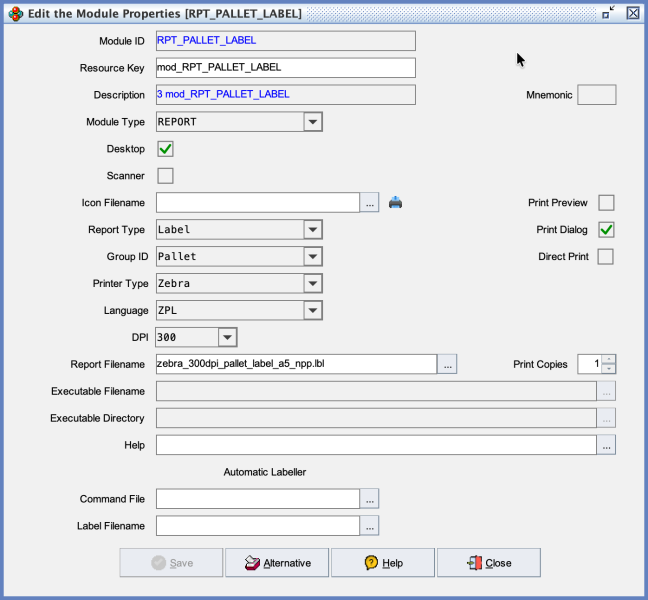
Task: Browse for Command File ellipsis button
Action: pos(369,499)
